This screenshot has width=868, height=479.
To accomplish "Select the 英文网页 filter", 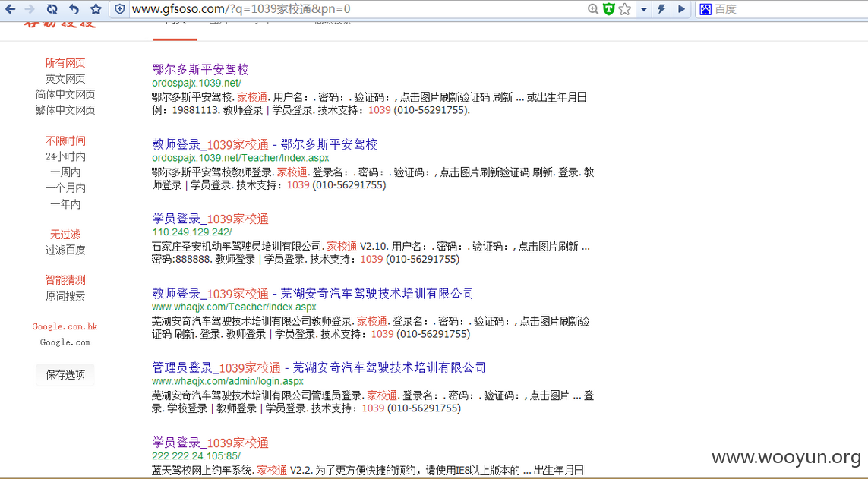I will pyautogui.click(x=65, y=78).
